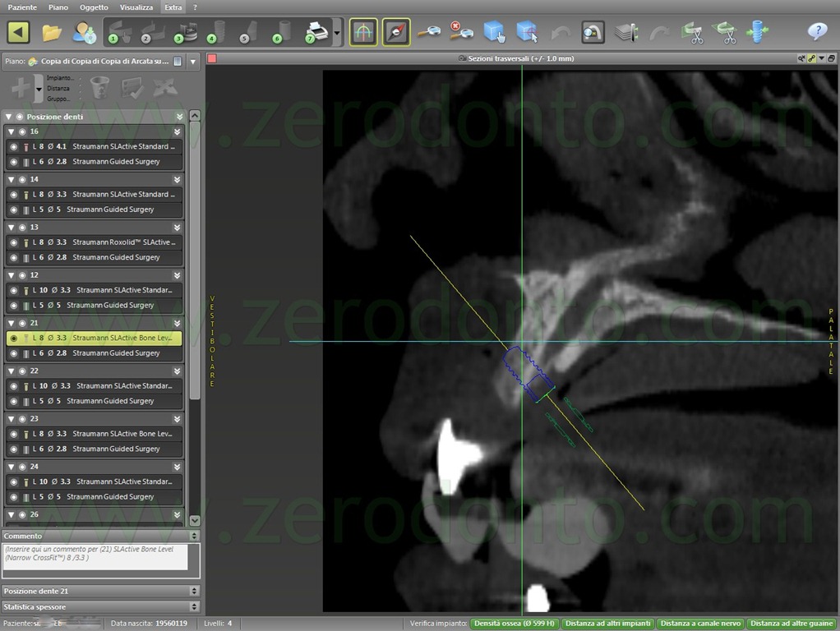Viewport: 840px width, 631px height.
Task: Click the checklist verify icon
Action: (x=132, y=87)
